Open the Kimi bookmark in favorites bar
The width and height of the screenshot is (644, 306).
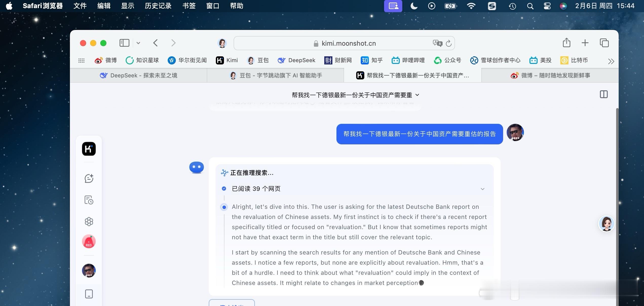click(227, 60)
